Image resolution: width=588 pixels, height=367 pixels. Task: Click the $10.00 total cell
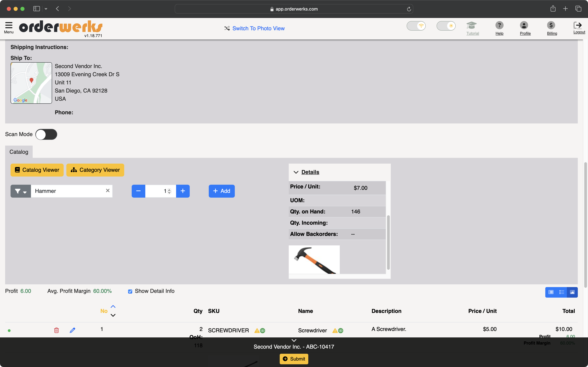pos(564,329)
